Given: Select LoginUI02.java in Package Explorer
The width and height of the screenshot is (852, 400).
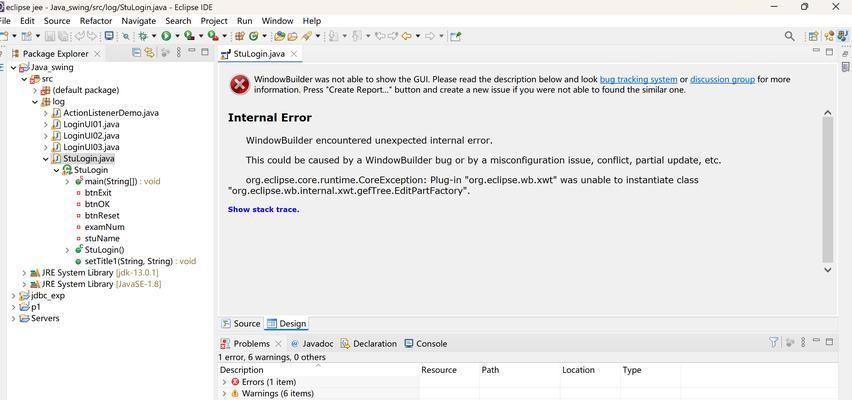Looking at the screenshot, I should click(x=91, y=136).
